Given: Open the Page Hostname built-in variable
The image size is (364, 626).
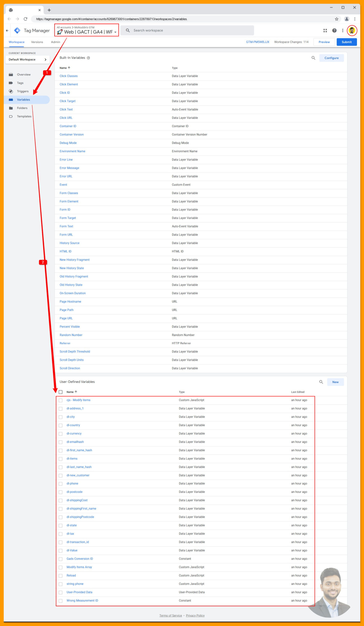Looking at the screenshot, I should [x=70, y=302].
